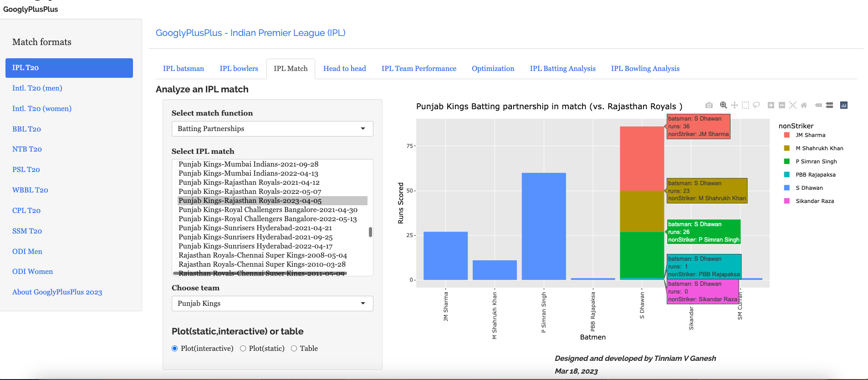868x380 pixels.
Task: Click the Zoom in plus icon
Action: (x=771, y=105)
